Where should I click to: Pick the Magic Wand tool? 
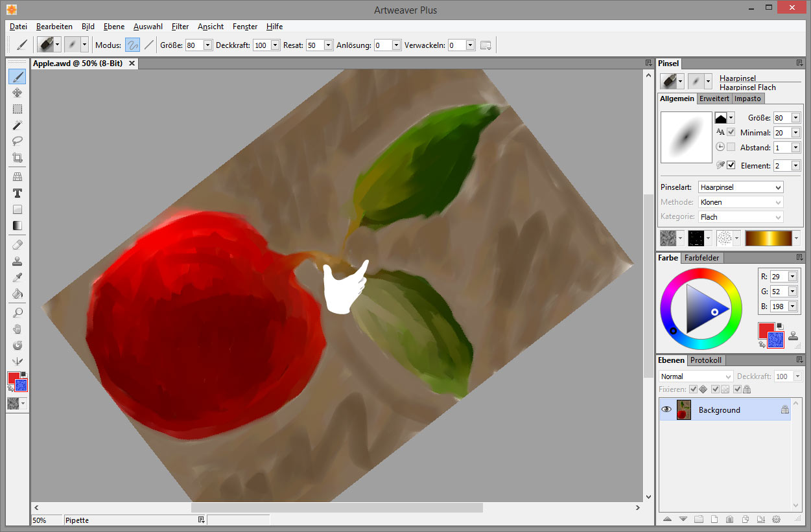(x=18, y=125)
